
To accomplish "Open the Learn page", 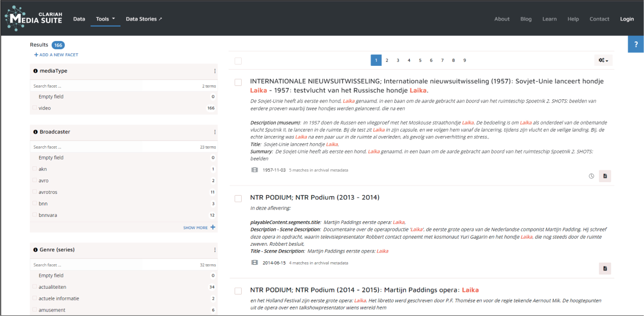I will 549,19.
